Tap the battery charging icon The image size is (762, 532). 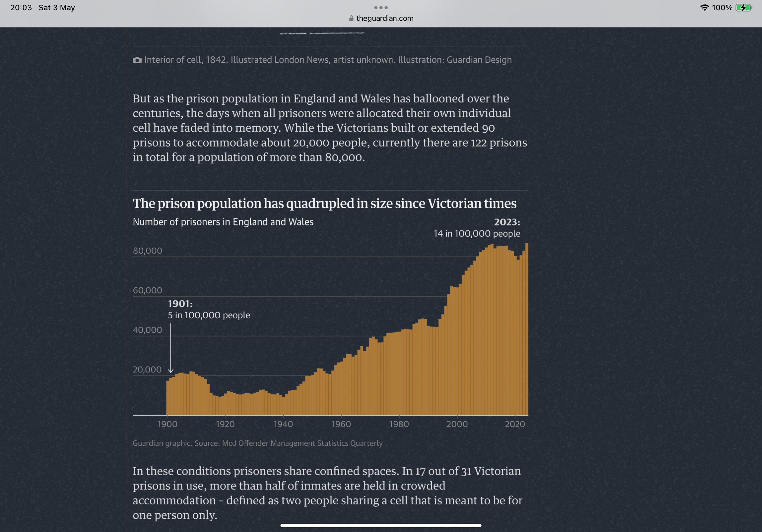point(743,8)
